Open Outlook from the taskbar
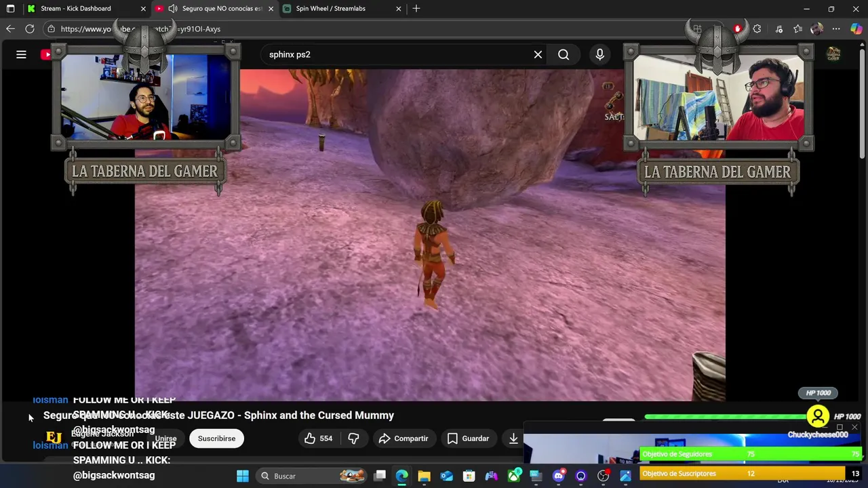Image resolution: width=868 pixels, height=488 pixels. click(447, 476)
